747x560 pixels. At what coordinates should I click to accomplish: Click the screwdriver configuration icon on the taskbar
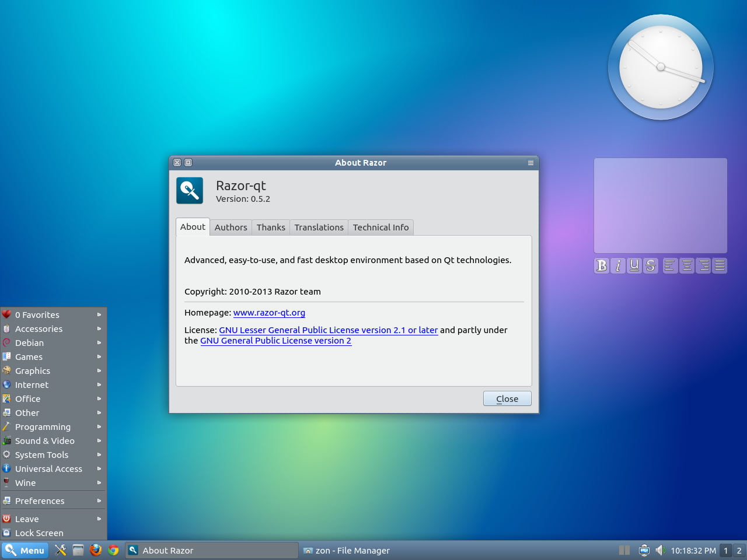tap(60, 550)
